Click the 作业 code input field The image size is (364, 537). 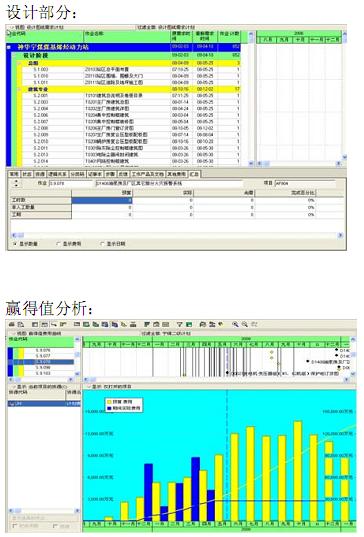[x=71, y=184]
